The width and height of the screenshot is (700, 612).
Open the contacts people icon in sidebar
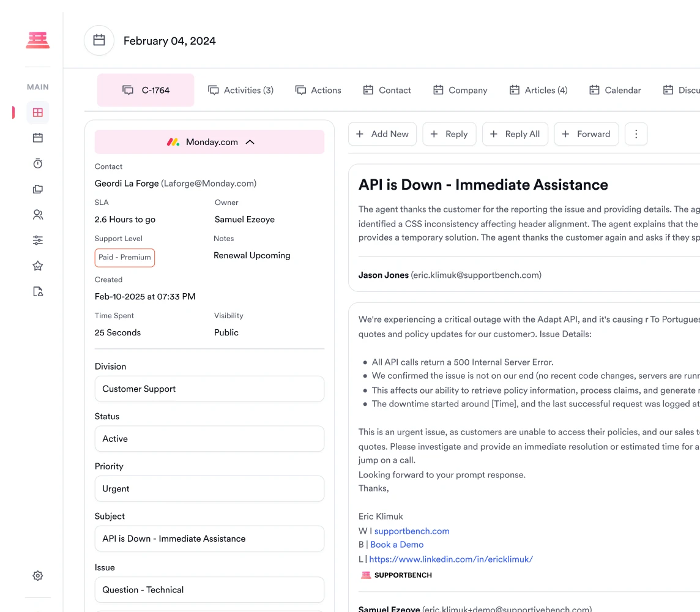pyautogui.click(x=38, y=215)
